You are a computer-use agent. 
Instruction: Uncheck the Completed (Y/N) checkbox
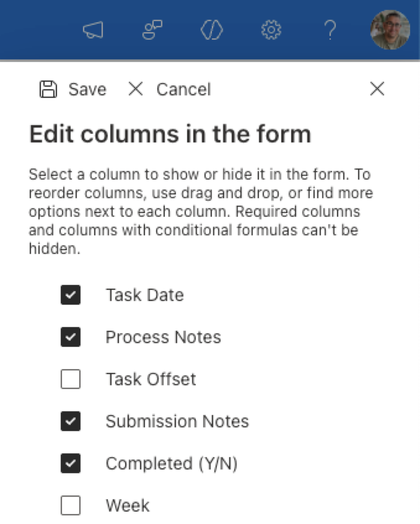tap(71, 463)
